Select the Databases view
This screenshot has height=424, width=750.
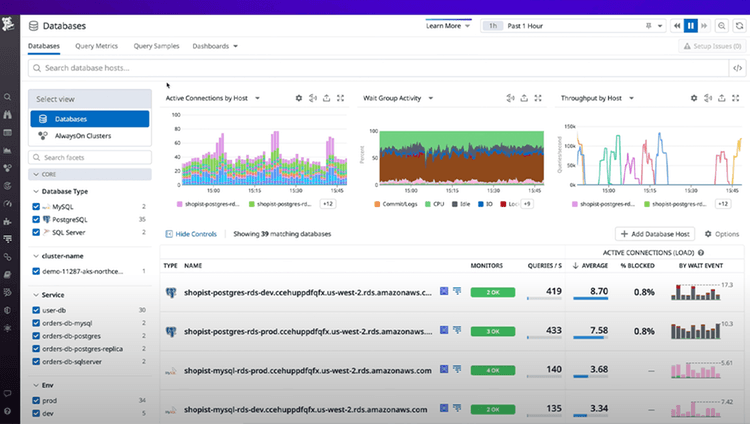click(x=90, y=119)
